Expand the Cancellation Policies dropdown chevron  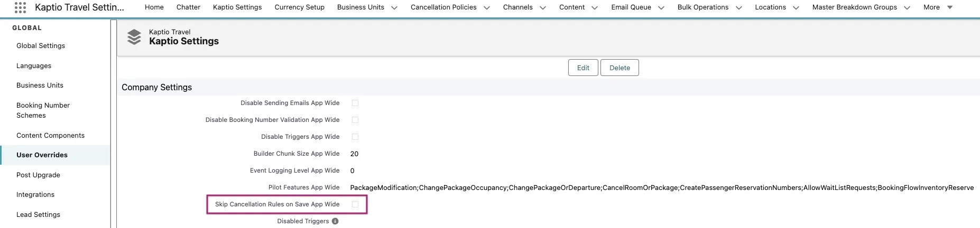click(x=487, y=8)
